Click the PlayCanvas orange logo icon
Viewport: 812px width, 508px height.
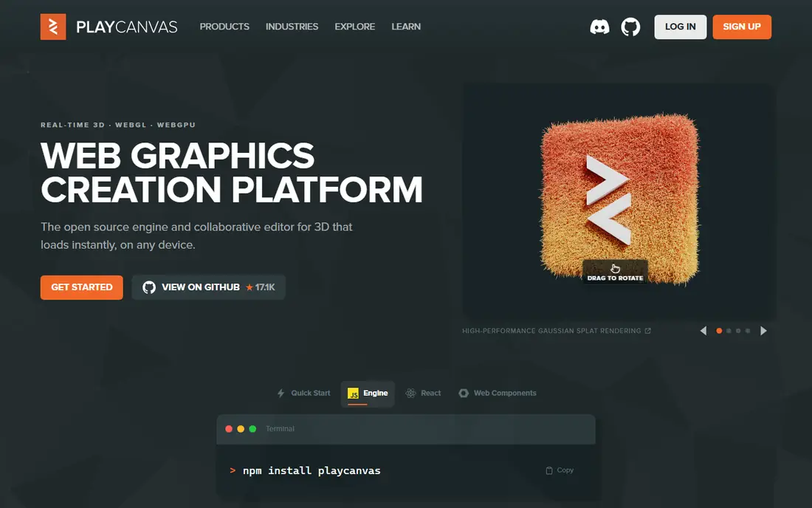53,27
